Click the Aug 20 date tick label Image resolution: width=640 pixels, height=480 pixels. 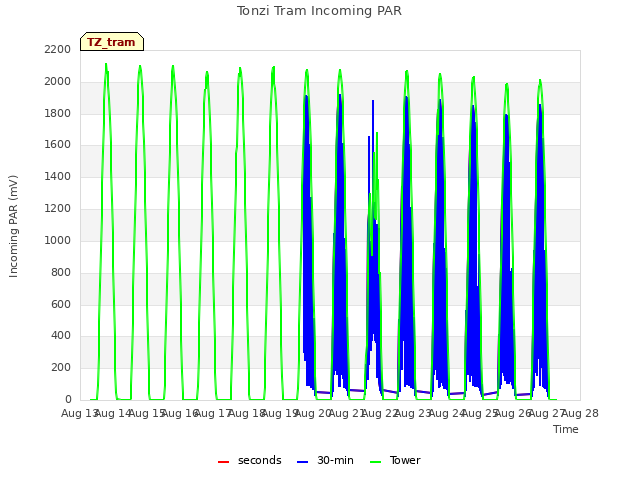(313, 413)
